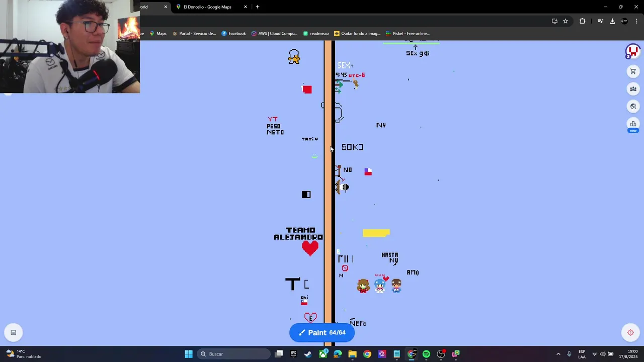Click the PESO NETO pixel text

[275, 129]
